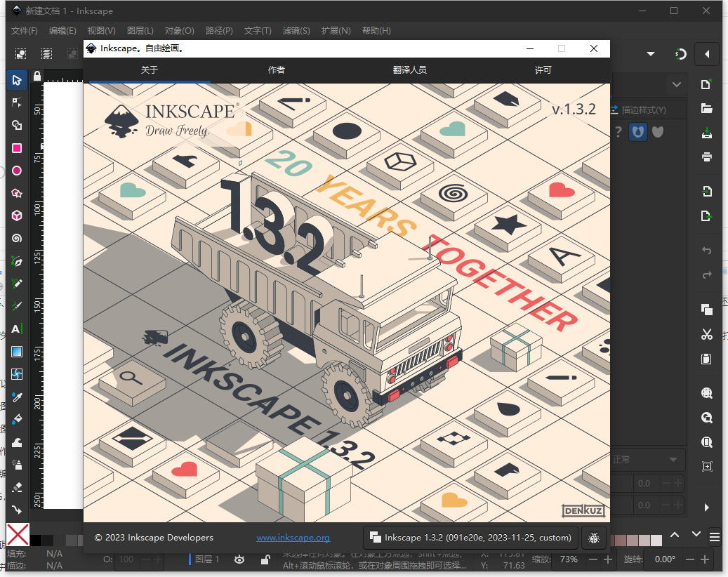Open the 文件(F) menu
This screenshot has width=728, height=577.
[24, 31]
